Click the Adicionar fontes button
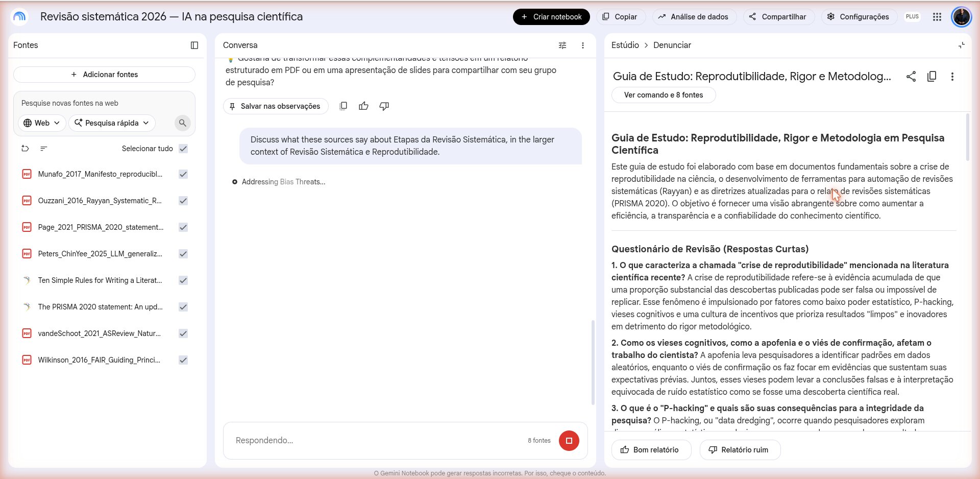The height and width of the screenshot is (479, 980). (104, 75)
